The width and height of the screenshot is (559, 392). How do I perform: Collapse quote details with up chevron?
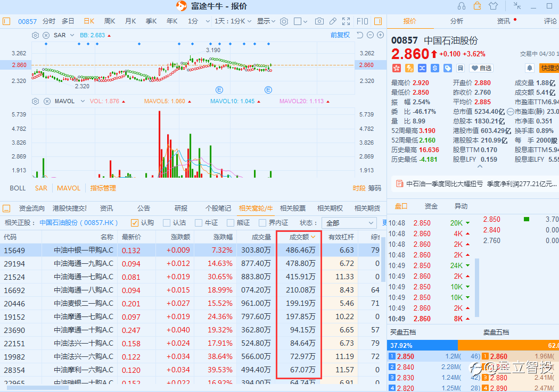480,166
